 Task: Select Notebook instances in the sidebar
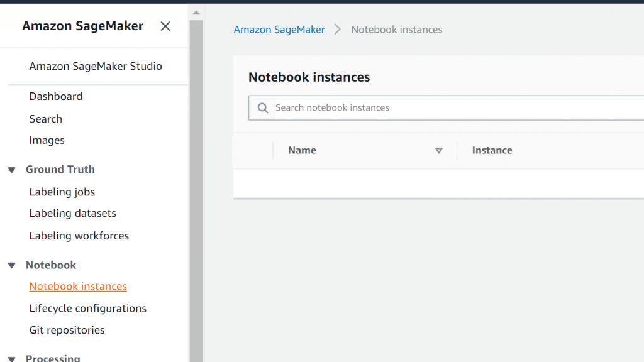(x=78, y=286)
